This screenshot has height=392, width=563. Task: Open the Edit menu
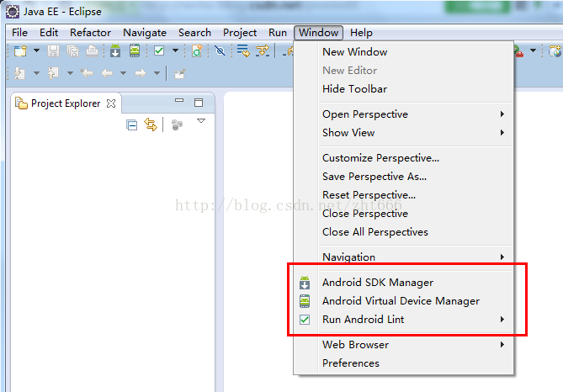pyautogui.click(x=49, y=33)
